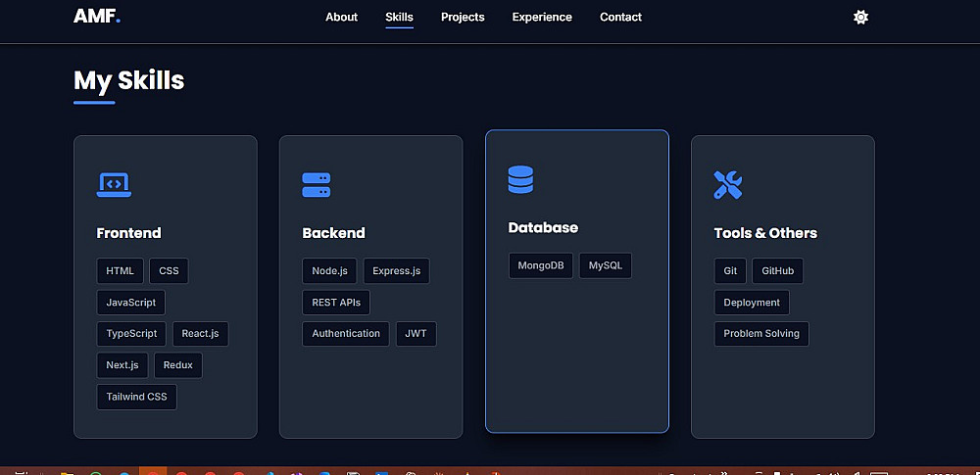980x475 pixels.
Task: Pick the JWT skill tag
Action: pyautogui.click(x=416, y=334)
